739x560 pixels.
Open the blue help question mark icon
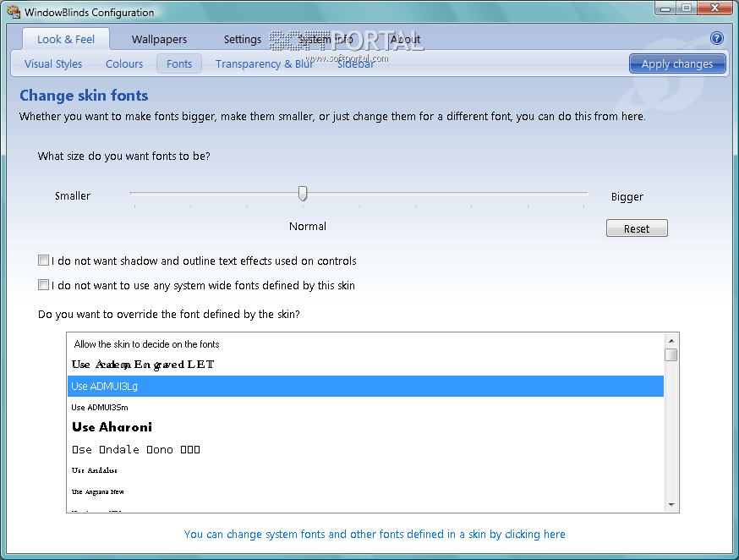pyautogui.click(x=717, y=38)
